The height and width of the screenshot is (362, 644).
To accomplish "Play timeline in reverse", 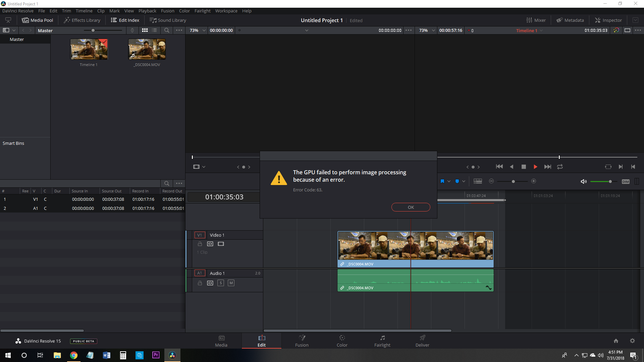I will (512, 167).
